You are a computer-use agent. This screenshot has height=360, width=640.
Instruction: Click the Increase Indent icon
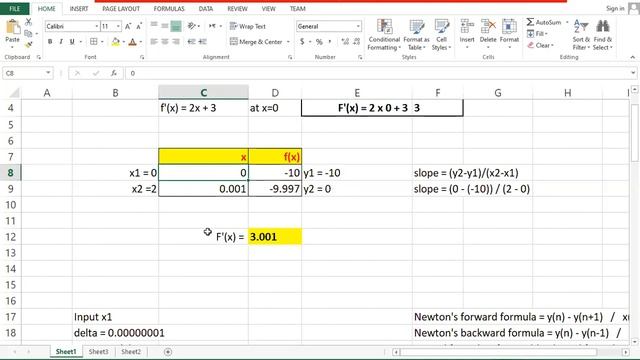click(x=202, y=42)
